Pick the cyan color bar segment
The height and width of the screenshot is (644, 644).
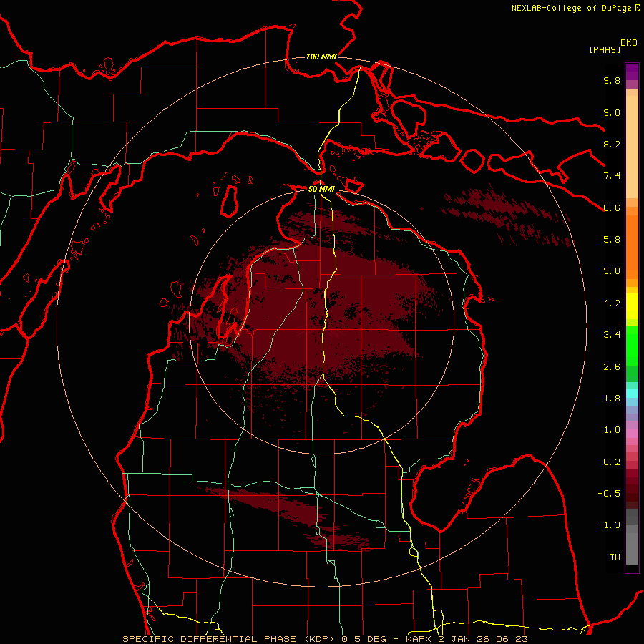[632, 394]
